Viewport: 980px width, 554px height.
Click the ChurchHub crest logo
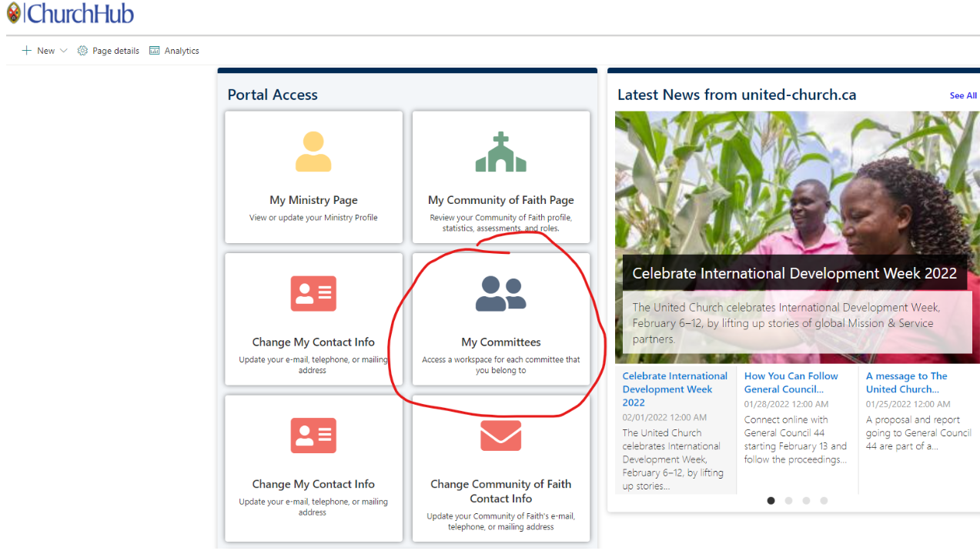click(x=14, y=13)
